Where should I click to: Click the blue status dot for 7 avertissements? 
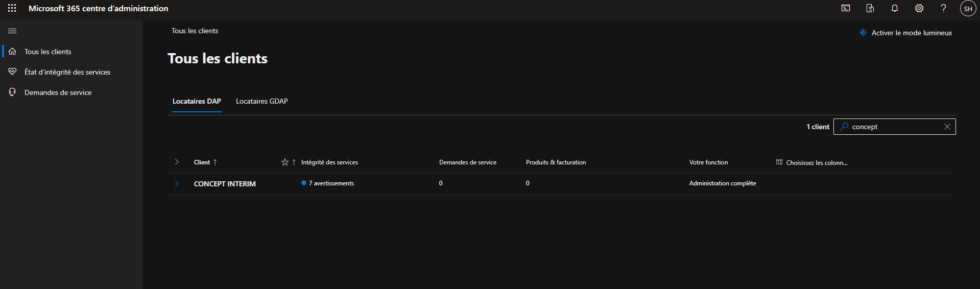click(x=304, y=183)
